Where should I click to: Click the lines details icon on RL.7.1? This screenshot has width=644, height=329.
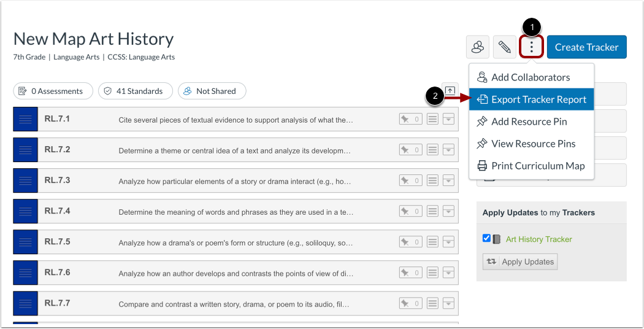[432, 119]
